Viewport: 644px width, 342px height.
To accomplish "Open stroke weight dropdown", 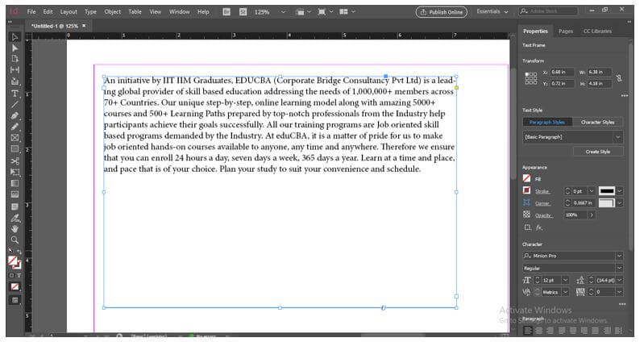I will pyautogui.click(x=592, y=191).
